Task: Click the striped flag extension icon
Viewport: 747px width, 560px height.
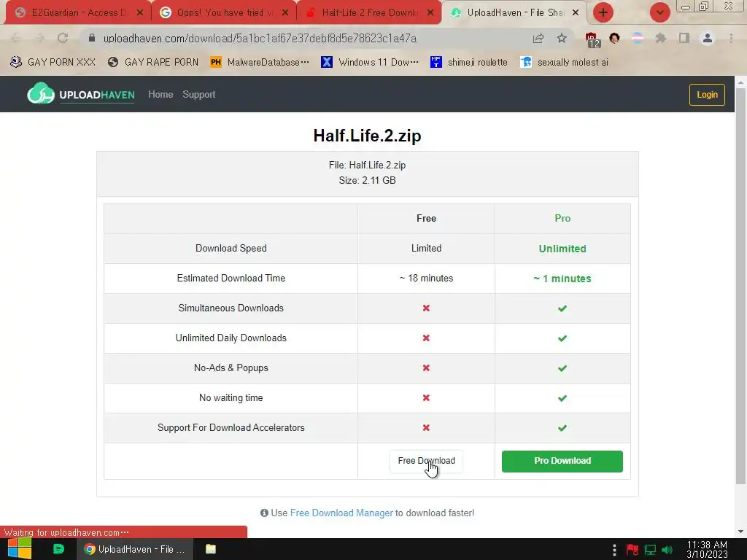Action: pyautogui.click(x=638, y=38)
